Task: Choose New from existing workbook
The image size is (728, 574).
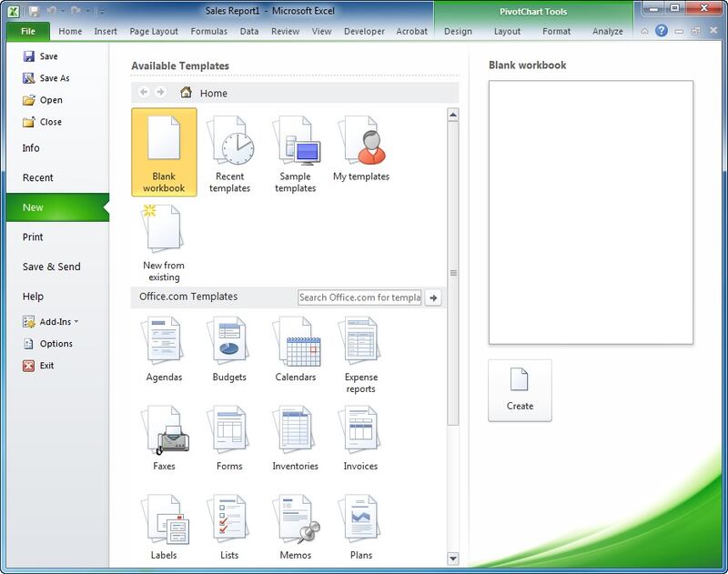Action: [x=164, y=241]
